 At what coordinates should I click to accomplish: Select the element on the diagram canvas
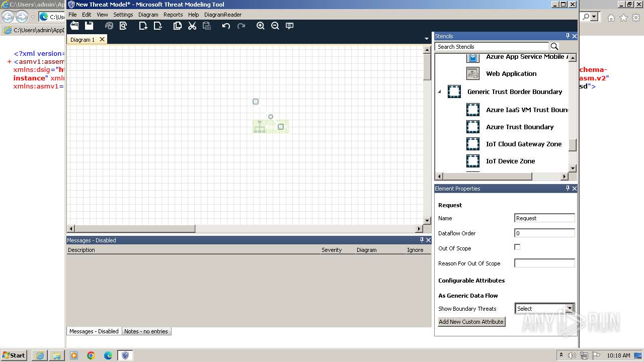pos(271,127)
